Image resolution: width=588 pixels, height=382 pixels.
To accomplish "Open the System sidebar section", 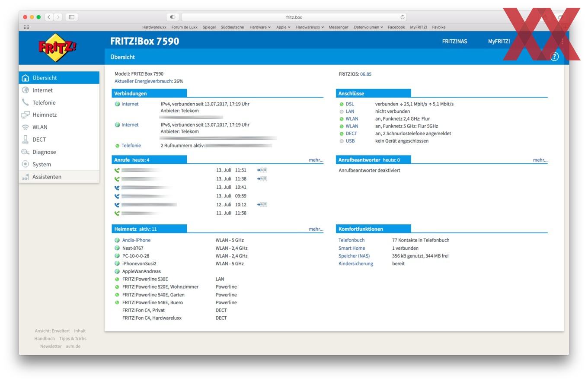I will pyautogui.click(x=59, y=164).
